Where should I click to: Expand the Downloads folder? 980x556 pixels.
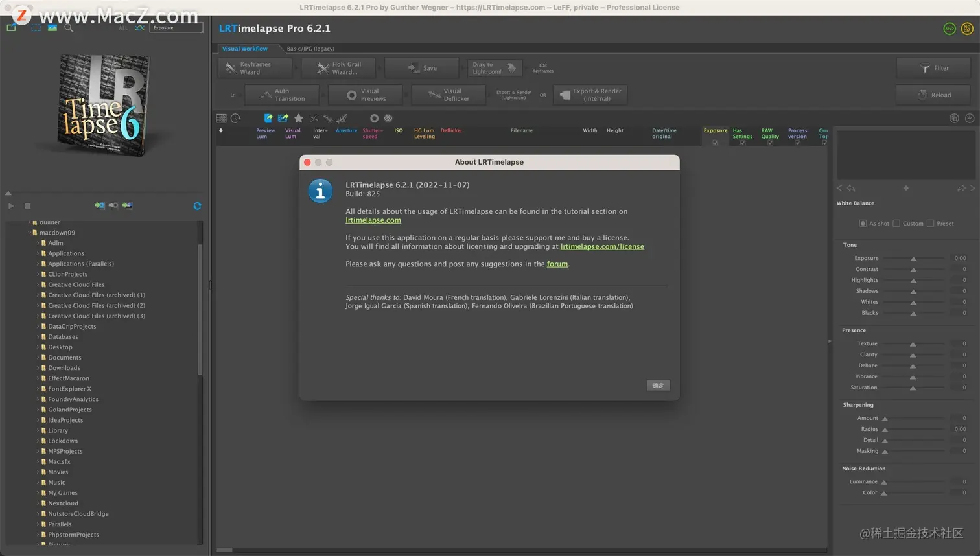[x=38, y=368]
